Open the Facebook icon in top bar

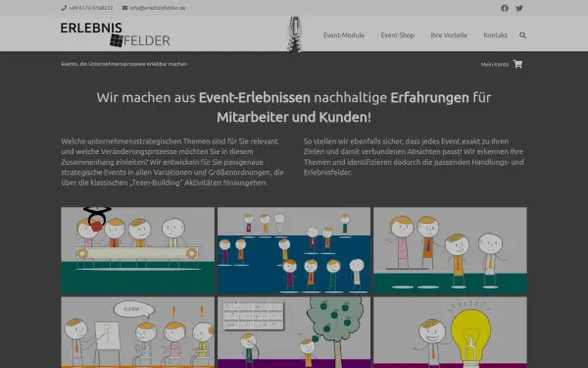click(x=505, y=8)
